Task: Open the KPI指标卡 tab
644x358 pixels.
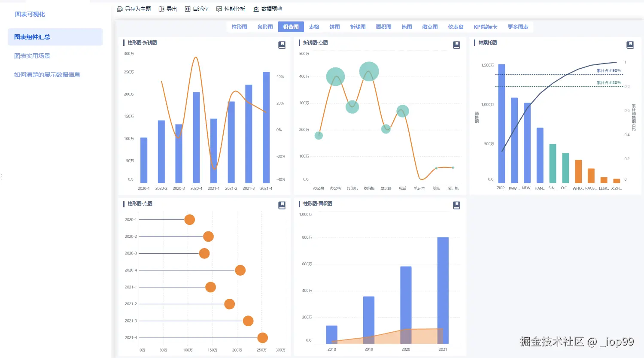Action: pos(486,27)
